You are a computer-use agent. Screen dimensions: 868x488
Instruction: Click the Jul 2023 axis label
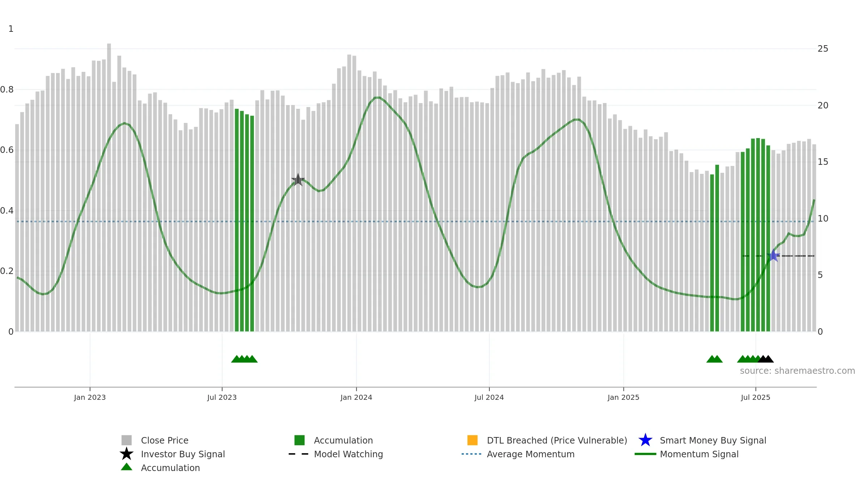coord(222,398)
